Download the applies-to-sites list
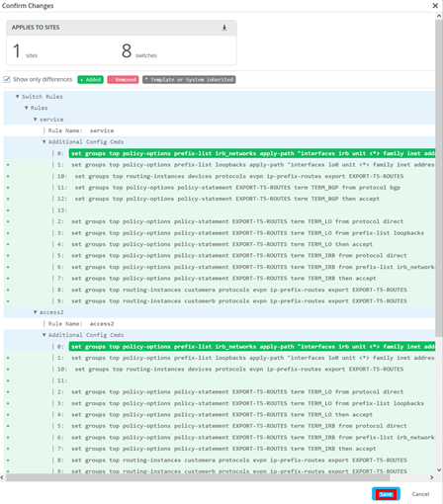Image resolution: width=443 pixels, height=504 pixels. tap(224, 28)
